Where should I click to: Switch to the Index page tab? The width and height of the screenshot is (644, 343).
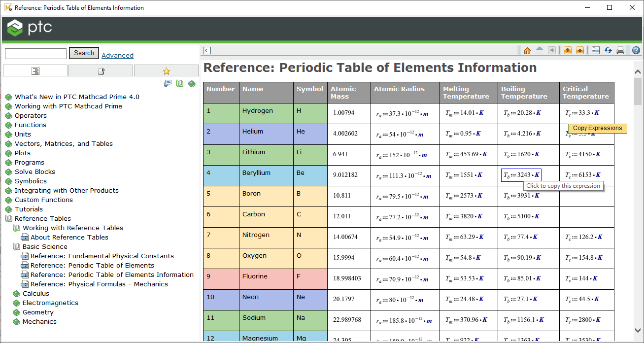coord(101,70)
